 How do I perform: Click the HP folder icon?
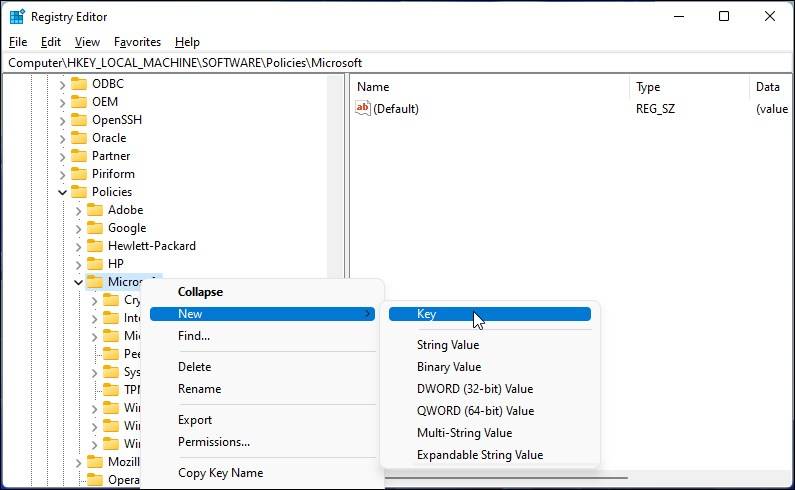pos(95,264)
